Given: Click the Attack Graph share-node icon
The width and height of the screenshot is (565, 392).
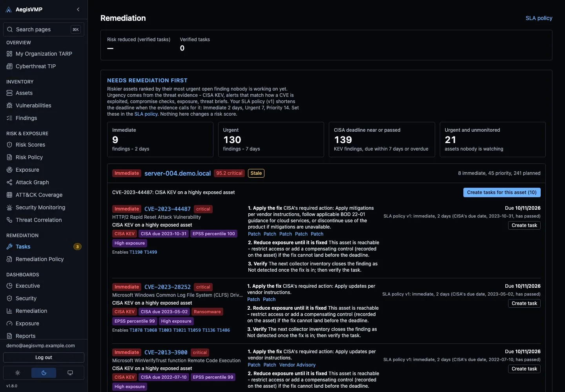Looking at the screenshot, I should coord(9,182).
